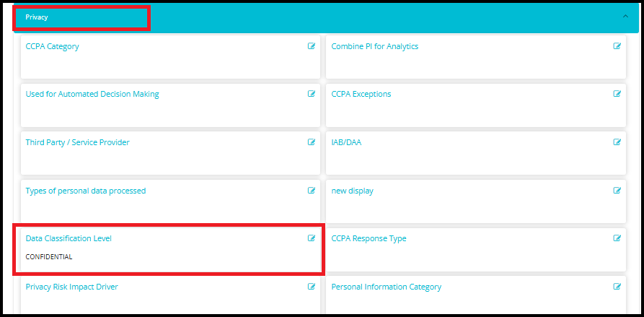The image size is (644, 317).
Task: Click the Privacy section header
Action: tap(37, 17)
